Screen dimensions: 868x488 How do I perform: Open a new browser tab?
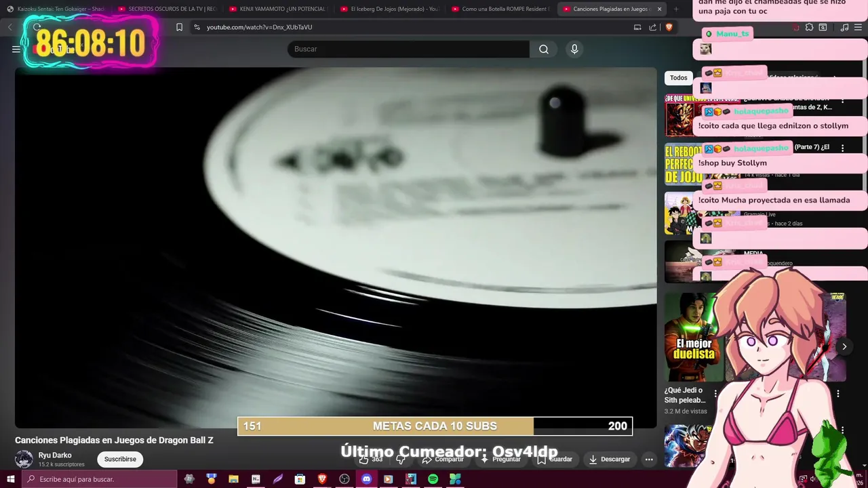click(675, 9)
